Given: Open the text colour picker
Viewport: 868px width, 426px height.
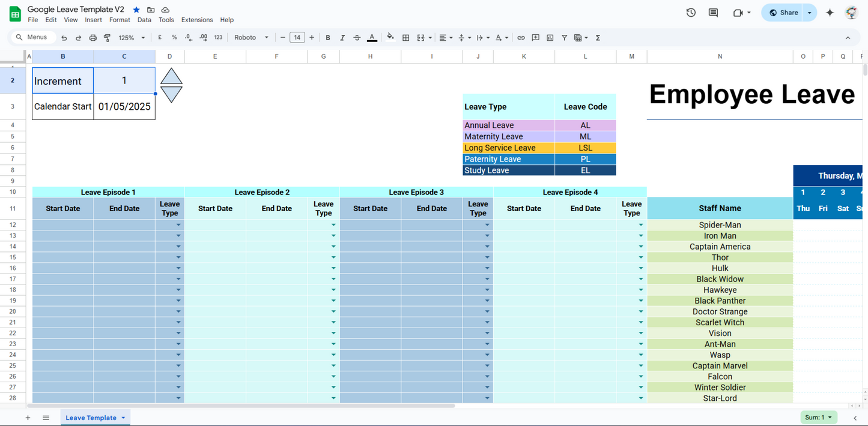Looking at the screenshot, I should [372, 38].
